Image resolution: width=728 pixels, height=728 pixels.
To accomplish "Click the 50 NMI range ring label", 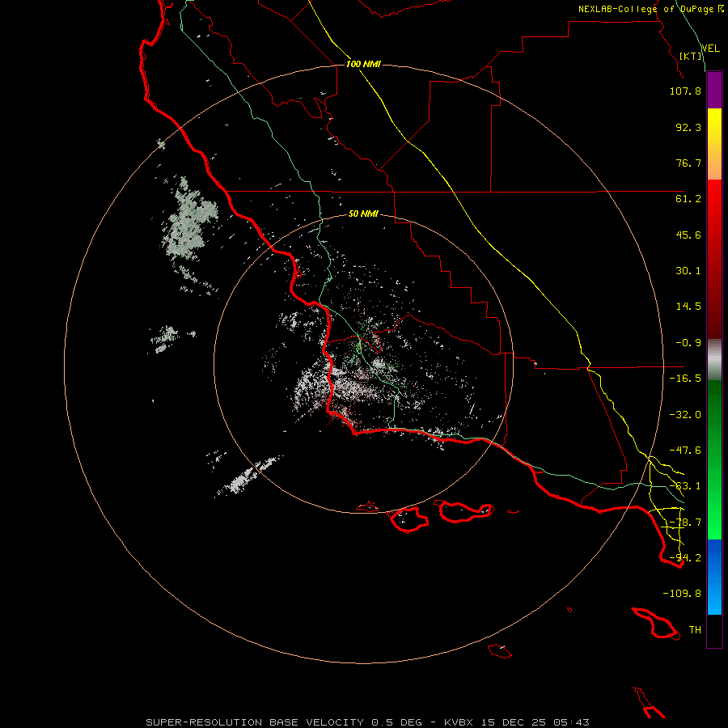I will 363,214.
